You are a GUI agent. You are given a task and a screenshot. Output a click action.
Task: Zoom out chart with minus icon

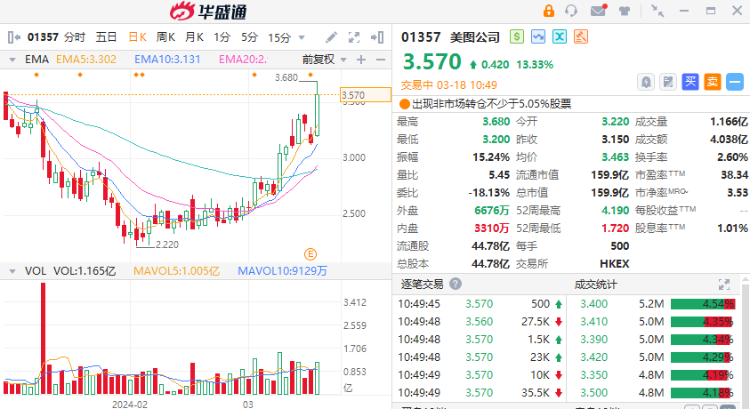coord(381,60)
